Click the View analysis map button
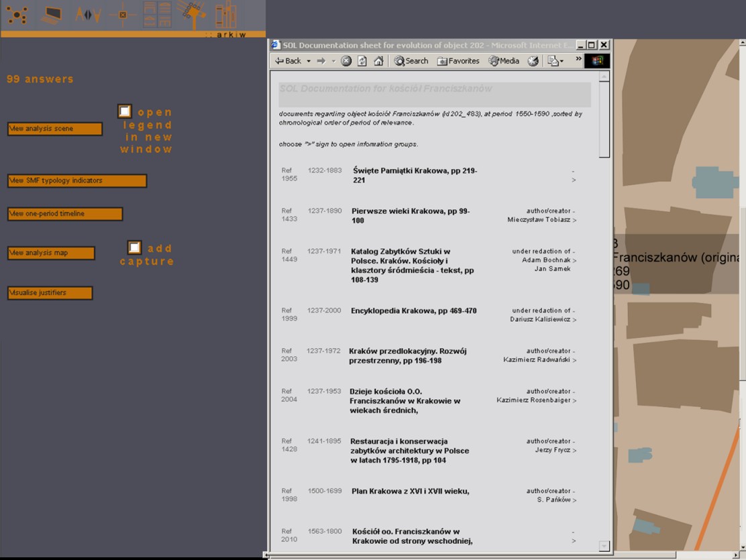The height and width of the screenshot is (560, 746). pyautogui.click(x=51, y=253)
